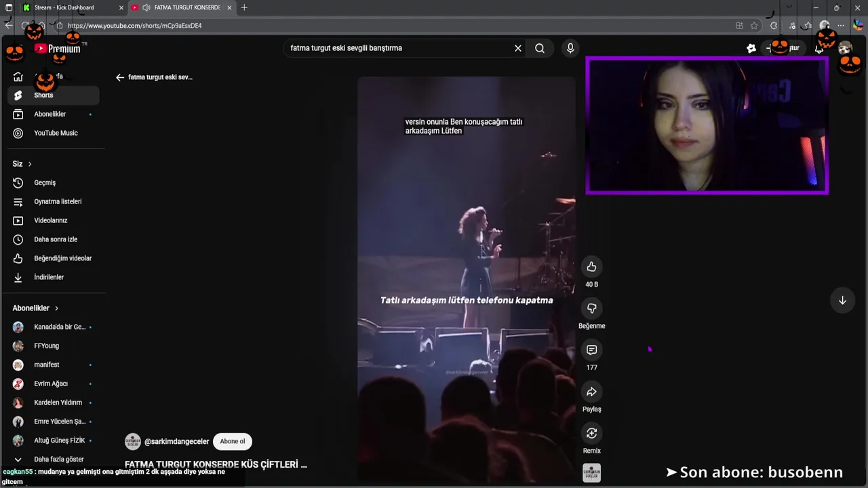Close the Kick Dashboard tab
868x488 pixels.
pos(121,7)
